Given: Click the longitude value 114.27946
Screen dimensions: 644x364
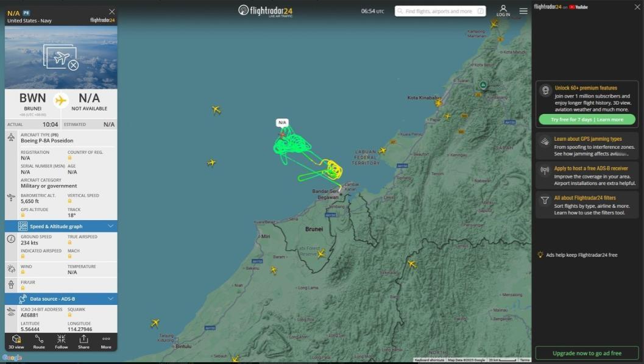Looking at the screenshot, I should click(x=80, y=329).
